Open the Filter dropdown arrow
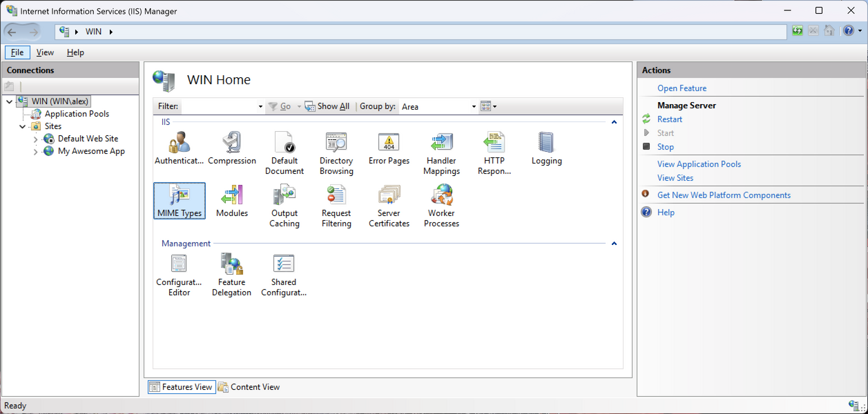868x414 pixels. pyautogui.click(x=260, y=106)
